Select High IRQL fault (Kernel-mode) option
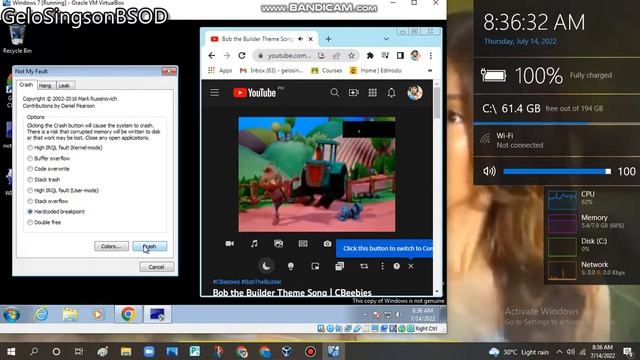 (64, 147)
